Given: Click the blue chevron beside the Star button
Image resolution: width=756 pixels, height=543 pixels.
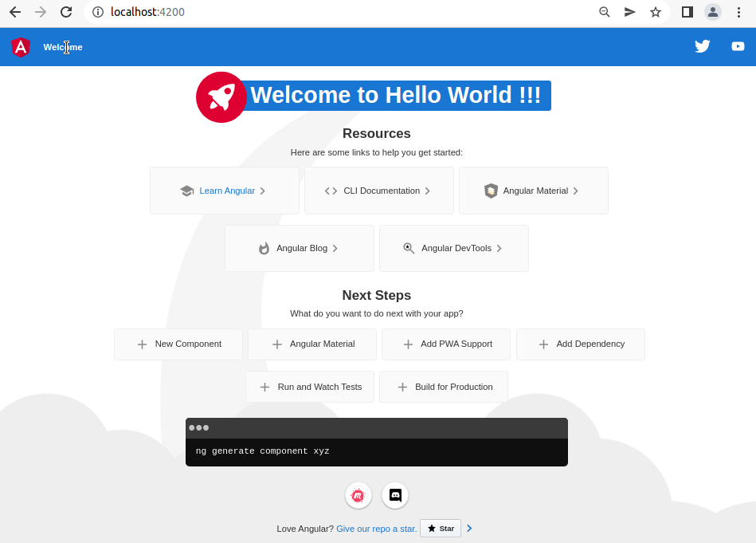Looking at the screenshot, I should [x=469, y=528].
